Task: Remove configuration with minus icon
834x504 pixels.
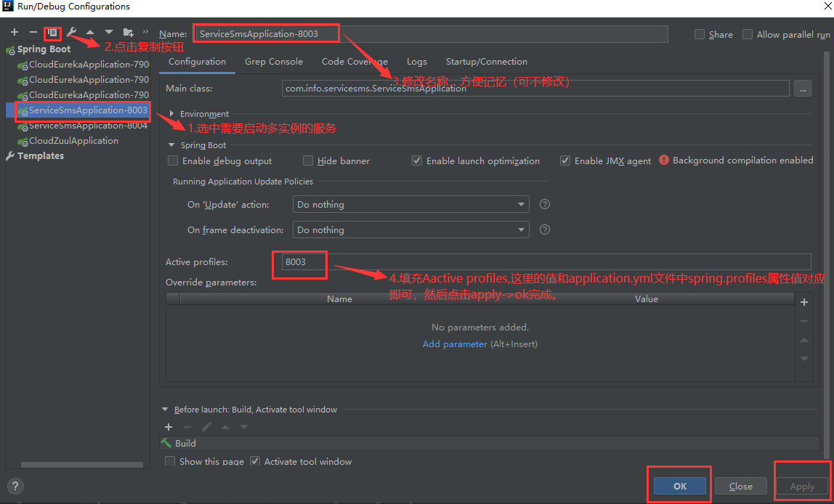Action: tap(33, 33)
